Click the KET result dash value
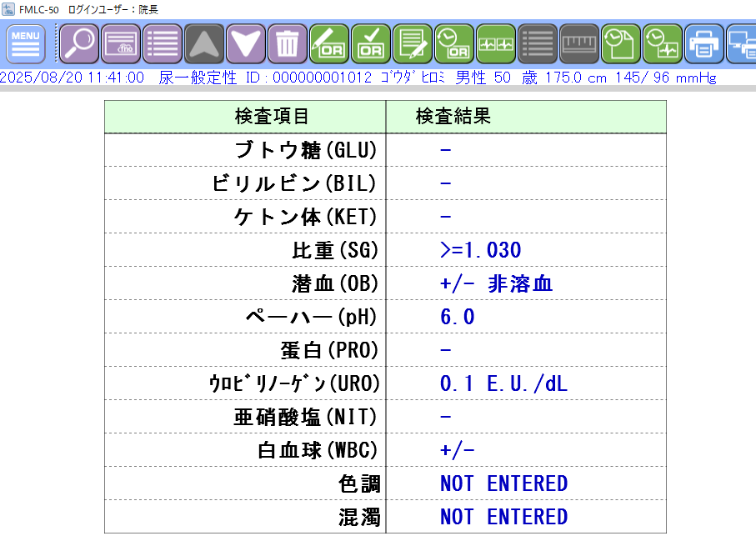 [445, 217]
